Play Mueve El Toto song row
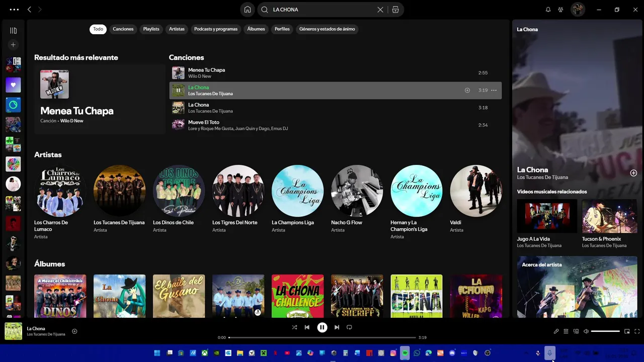 (335, 125)
